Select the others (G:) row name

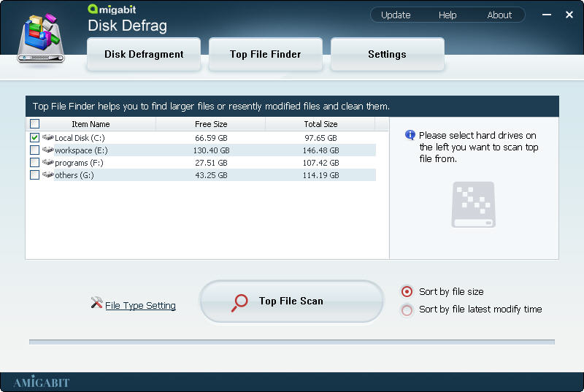coord(74,175)
